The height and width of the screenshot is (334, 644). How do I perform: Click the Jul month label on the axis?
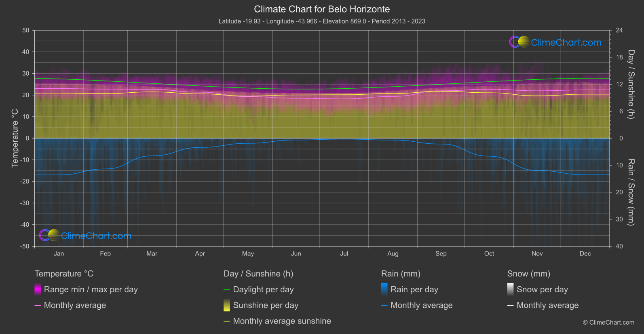[x=344, y=254]
